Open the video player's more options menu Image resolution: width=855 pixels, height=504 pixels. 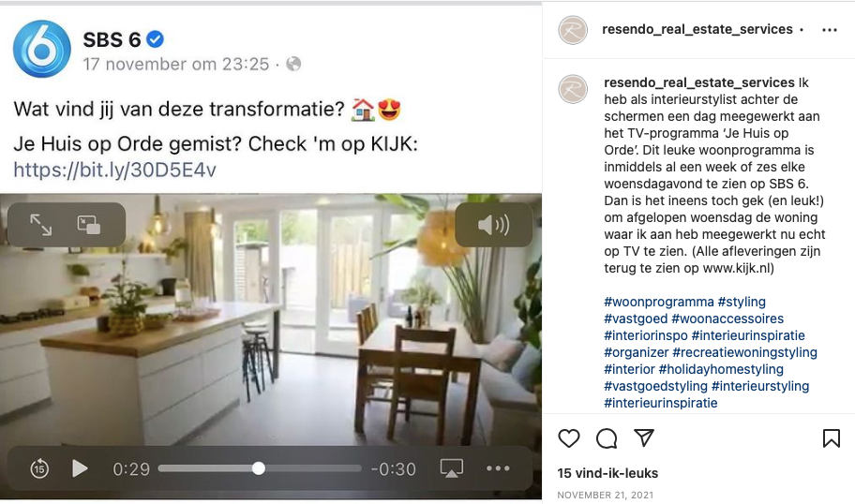point(498,468)
